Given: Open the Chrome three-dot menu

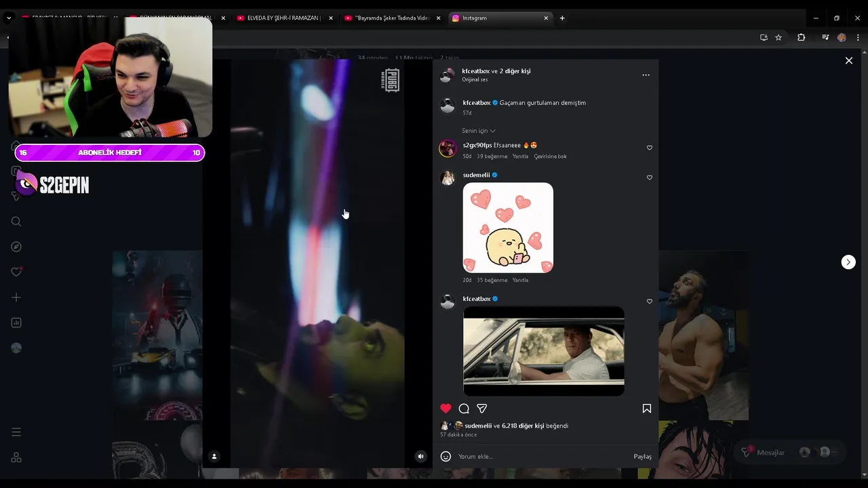Looking at the screenshot, I should pos(858,37).
